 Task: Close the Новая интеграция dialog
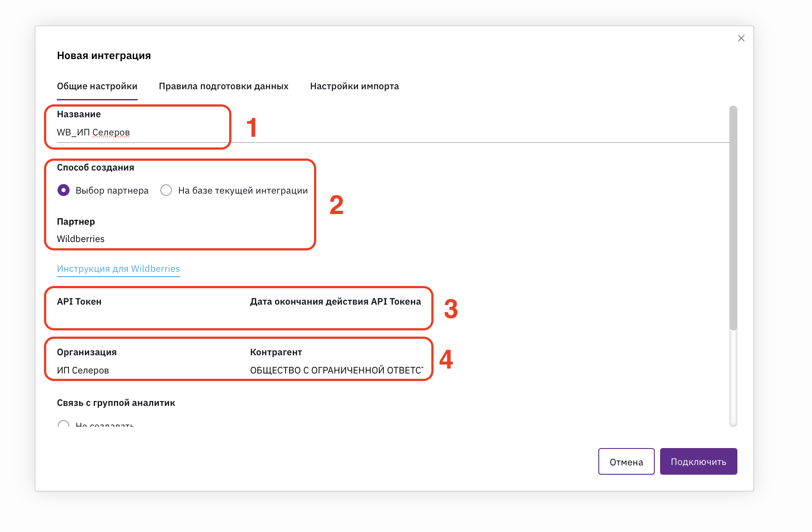[741, 38]
